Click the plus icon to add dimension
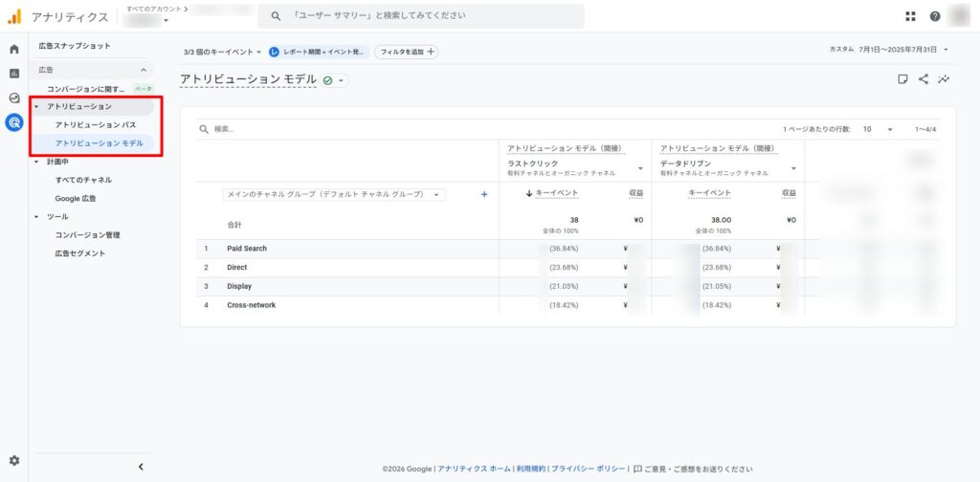The width and height of the screenshot is (980, 482). pyautogui.click(x=483, y=194)
